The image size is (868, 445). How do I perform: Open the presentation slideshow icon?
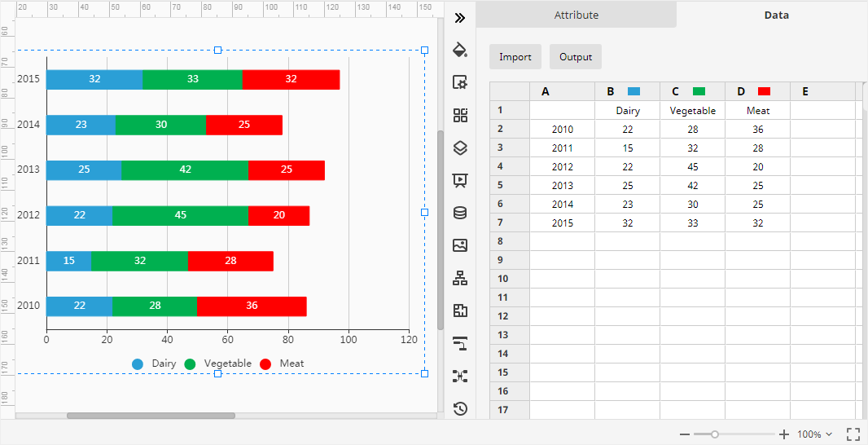point(460,180)
